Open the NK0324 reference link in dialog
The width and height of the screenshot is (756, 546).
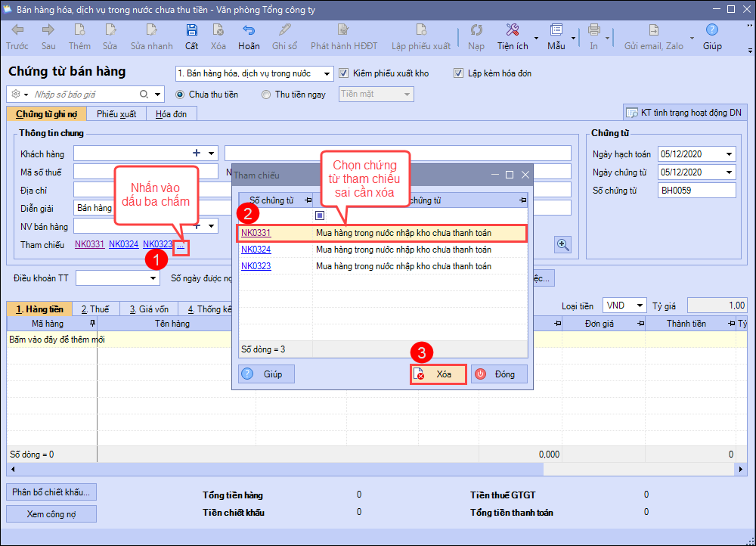pos(256,250)
